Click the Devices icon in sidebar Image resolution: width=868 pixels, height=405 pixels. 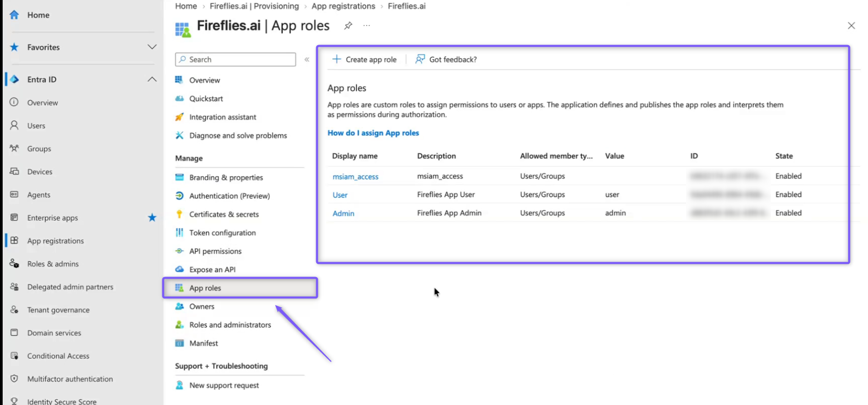(14, 171)
